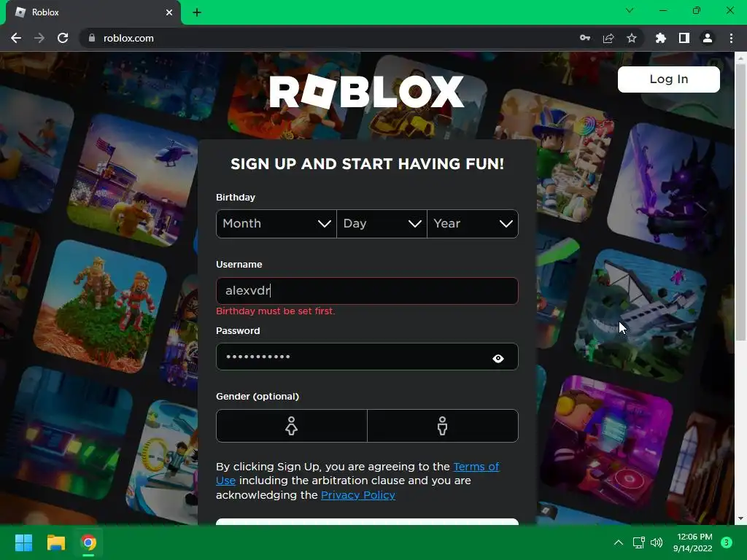Click the Roblox logo
The height and width of the screenshot is (560, 747).
pyautogui.click(x=367, y=91)
